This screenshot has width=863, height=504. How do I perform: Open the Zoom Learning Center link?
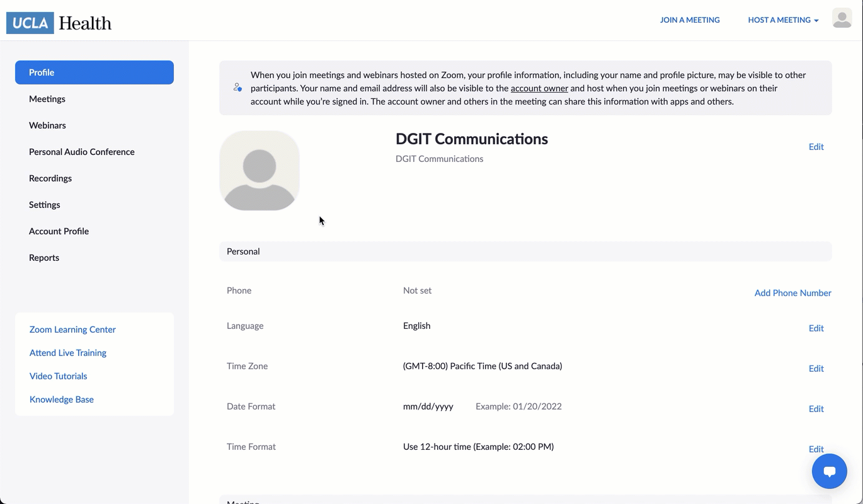72,329
